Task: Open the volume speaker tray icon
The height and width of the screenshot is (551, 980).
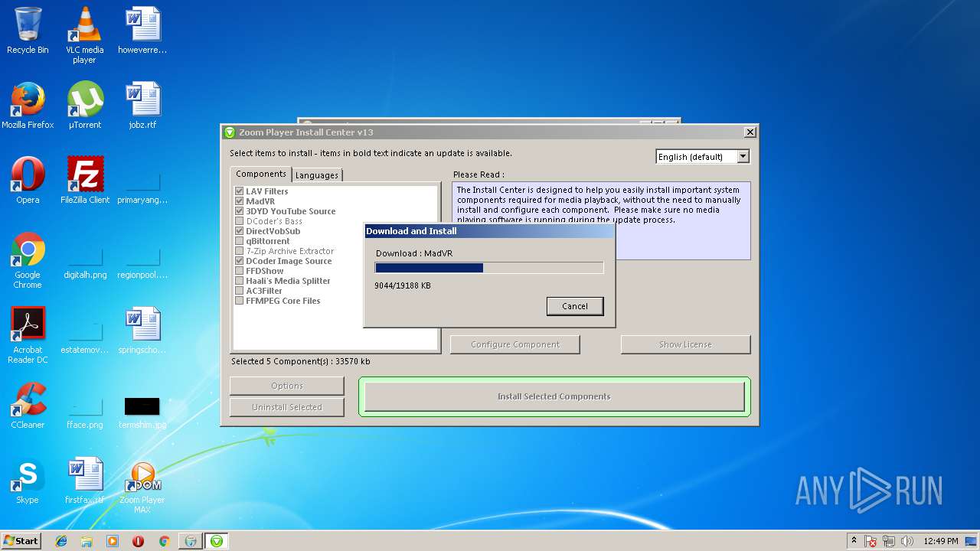Action: pyautogui.click(x=907, y=541)
